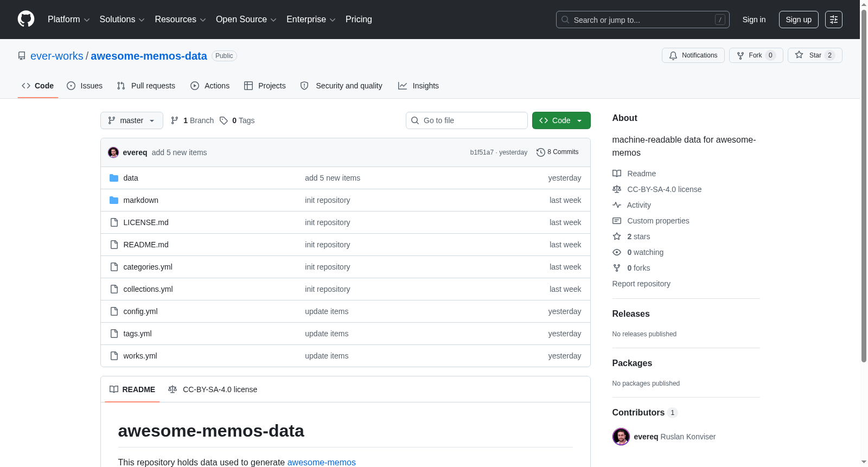Star the awesome-memos-data repository
868x467 pixels.
click(x=815, y=55)
